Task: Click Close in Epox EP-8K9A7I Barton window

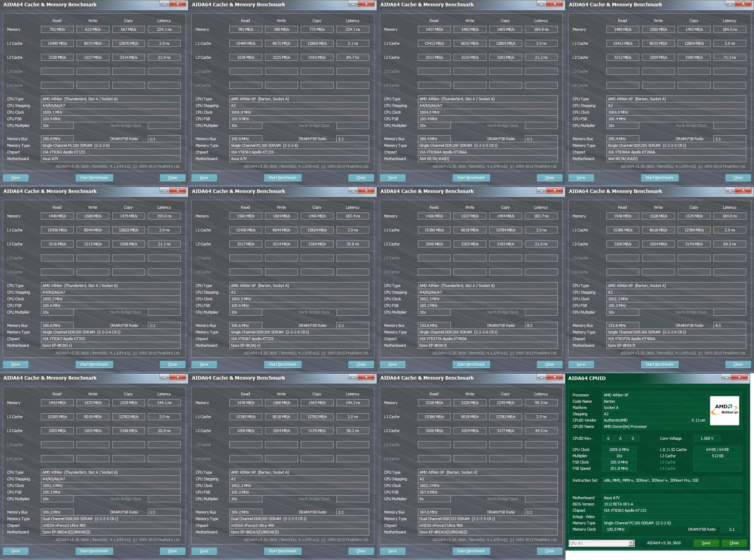Action: click(738, 364)
